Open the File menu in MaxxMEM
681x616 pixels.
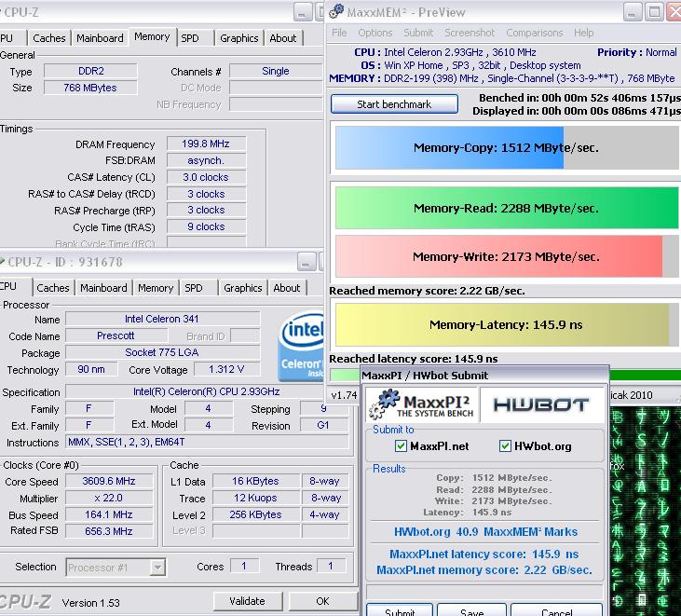pyautogui.click(x=339, y=33)
